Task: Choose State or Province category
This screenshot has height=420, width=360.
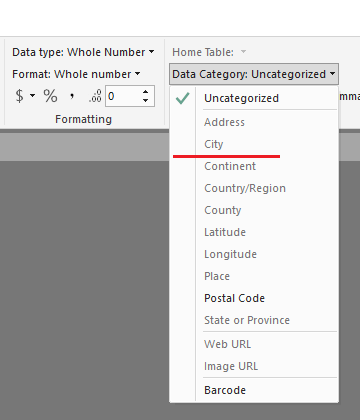Action: (254, 320)
